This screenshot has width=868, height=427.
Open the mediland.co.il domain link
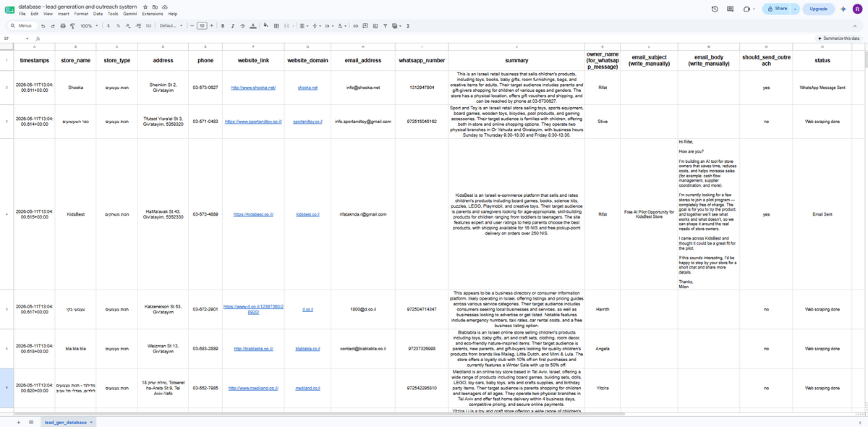click(x=308, y=389)
